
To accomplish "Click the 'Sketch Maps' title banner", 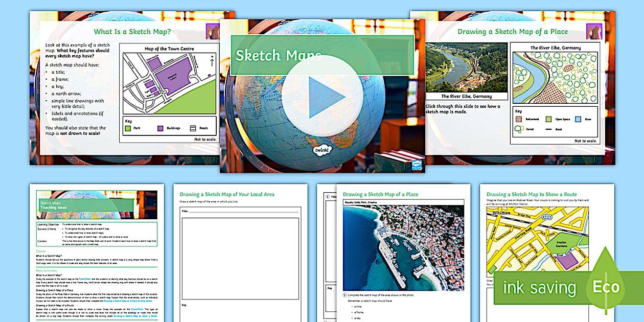I will (322, 55).
